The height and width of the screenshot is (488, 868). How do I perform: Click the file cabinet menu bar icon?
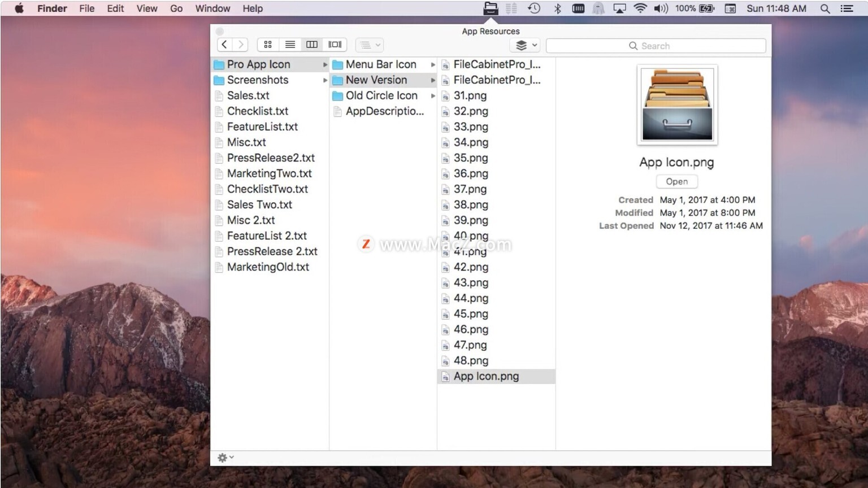pos(491,8)
